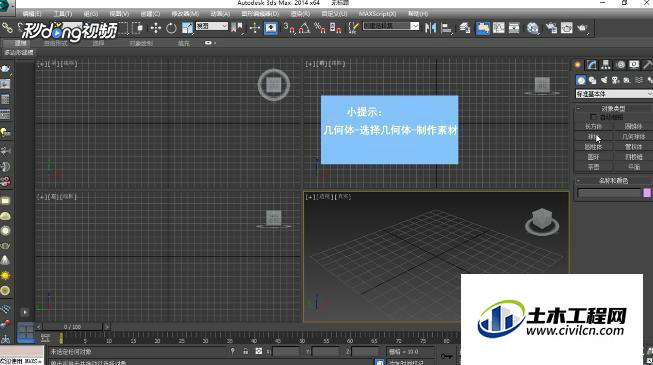Open the Modify panel tab icon
653x365 pixels.
pyautogui.click(x=592, y=65)
